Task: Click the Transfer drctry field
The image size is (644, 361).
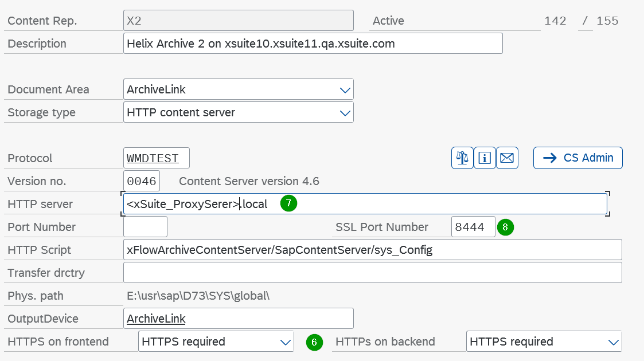Action: (372, 273)
